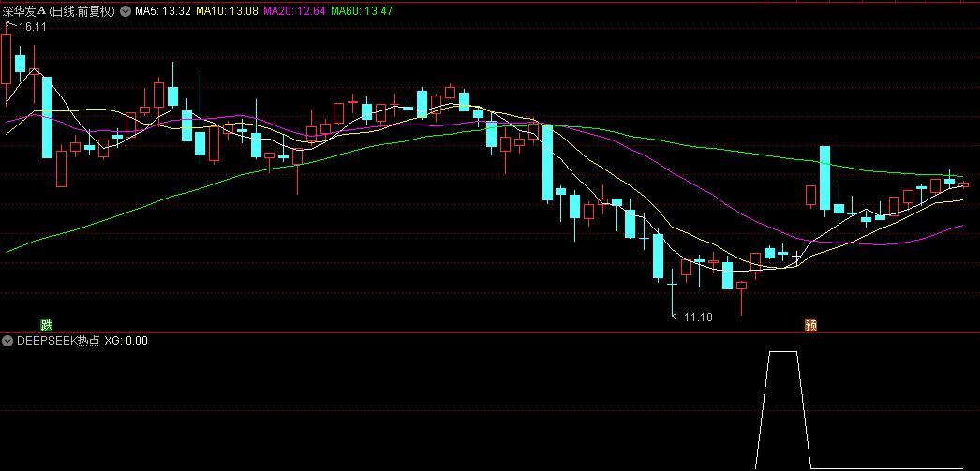Screen dimensions: 980x471
Task: Click the 11.10 low price label
Action: point(698,316)
